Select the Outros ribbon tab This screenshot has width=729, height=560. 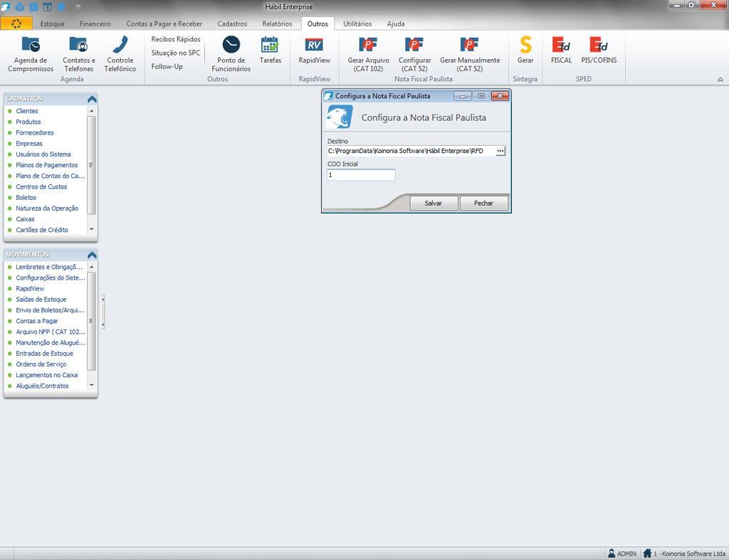click(x=318, y=23)
